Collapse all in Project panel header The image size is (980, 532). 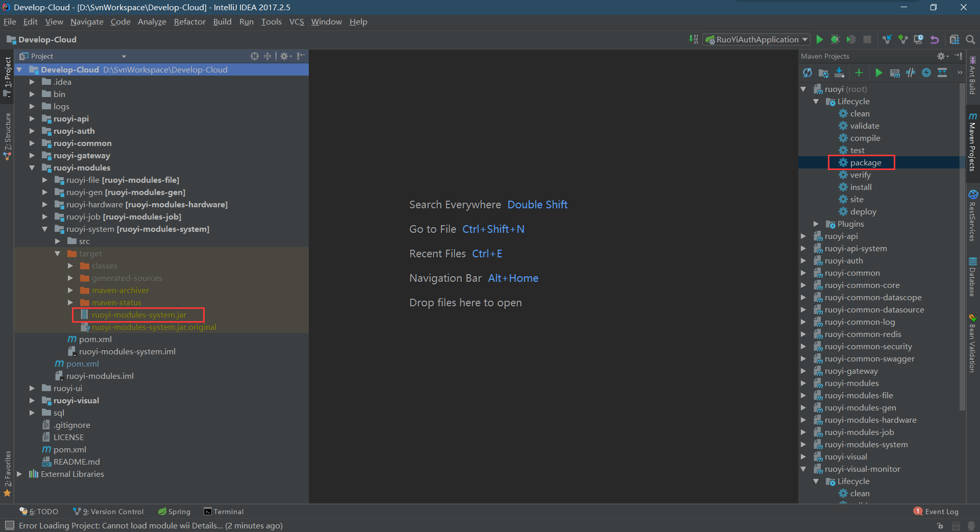[267, 56]
